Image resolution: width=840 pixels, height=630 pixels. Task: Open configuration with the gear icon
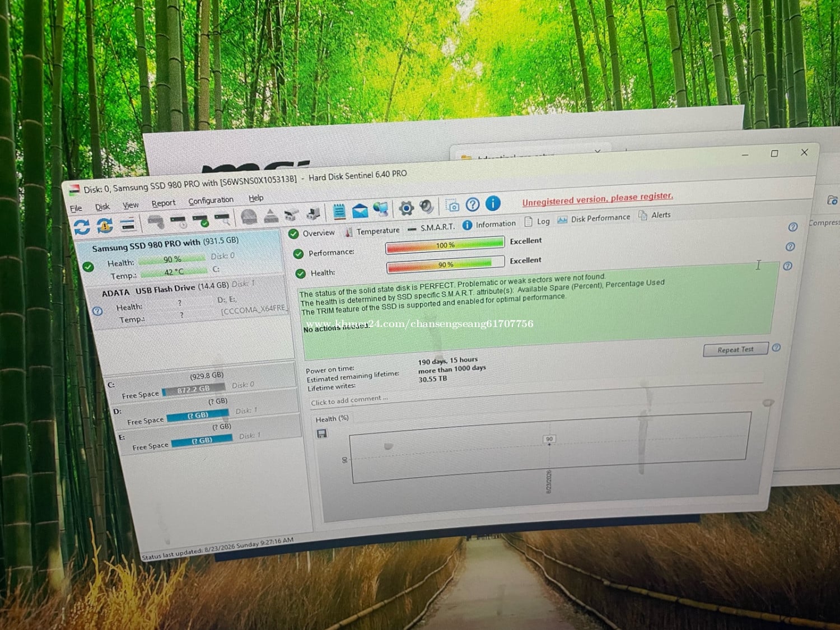[x=407, y=208]
